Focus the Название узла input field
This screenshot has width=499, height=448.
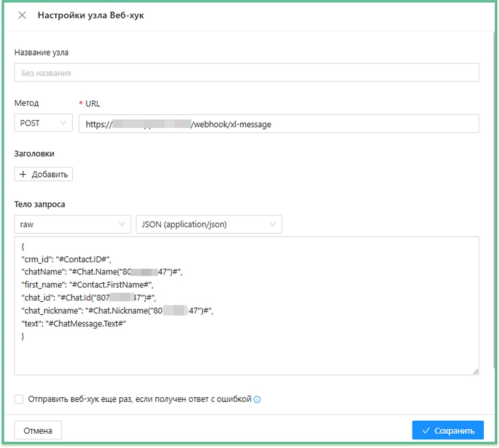point(247,73)
